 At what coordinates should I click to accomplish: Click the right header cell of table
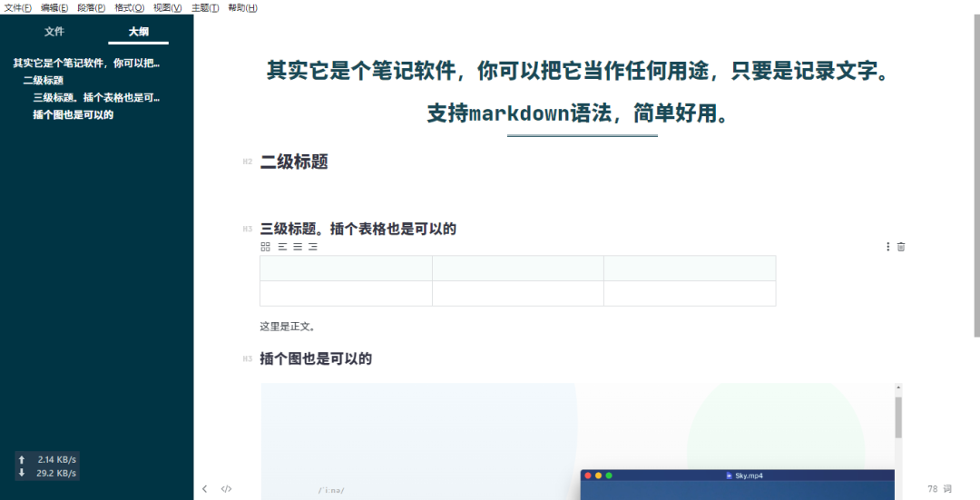(690, 268)
